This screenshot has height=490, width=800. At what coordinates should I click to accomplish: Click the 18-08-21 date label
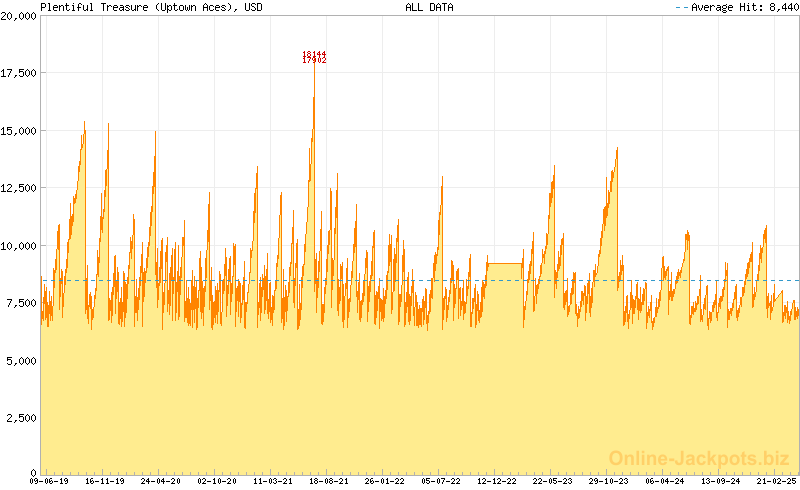coord(329,481)
